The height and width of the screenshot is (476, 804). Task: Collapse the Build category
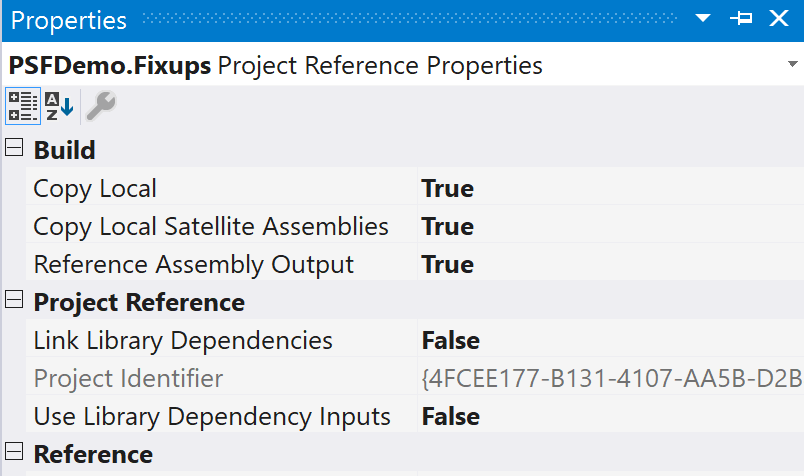coord(14,150)
